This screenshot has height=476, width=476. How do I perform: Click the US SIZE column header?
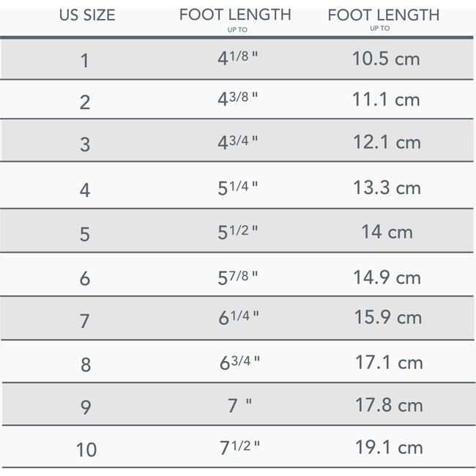86,15
